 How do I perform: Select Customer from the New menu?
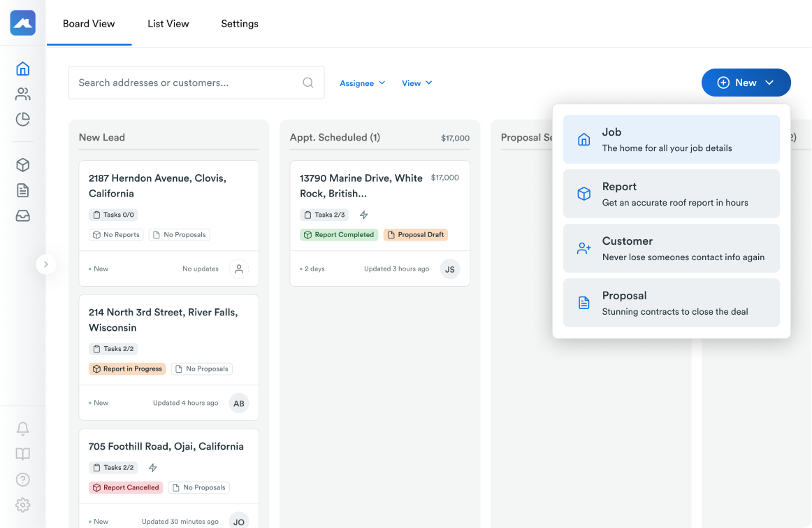point(671,248)
